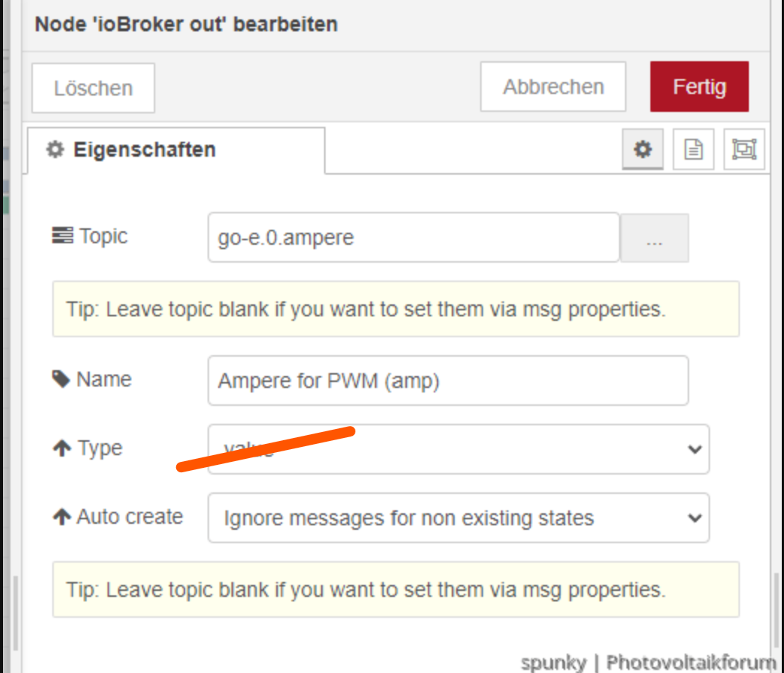Browse topics with ellipsis button

tap(654, 238)
